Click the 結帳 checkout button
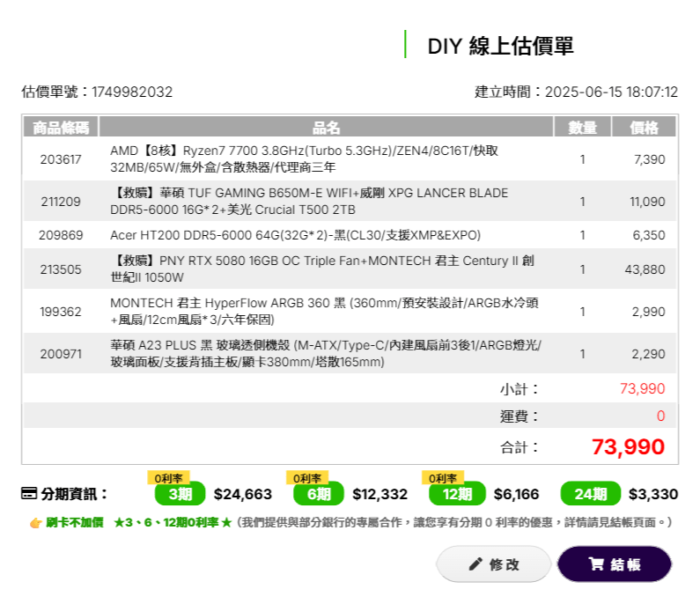 pos(615,563)
